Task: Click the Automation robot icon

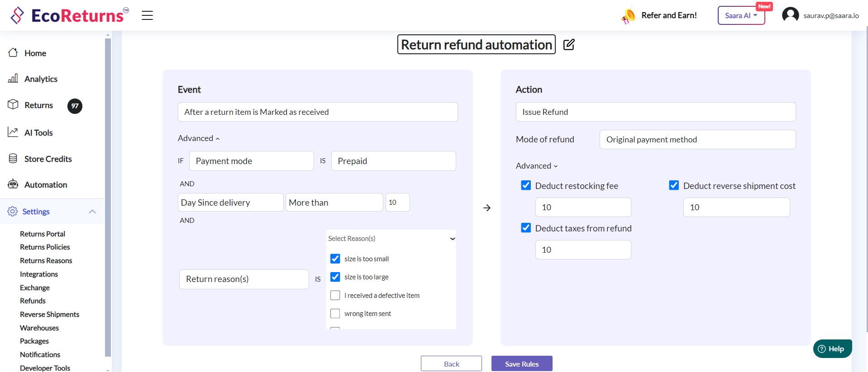Action: (13, 184)
